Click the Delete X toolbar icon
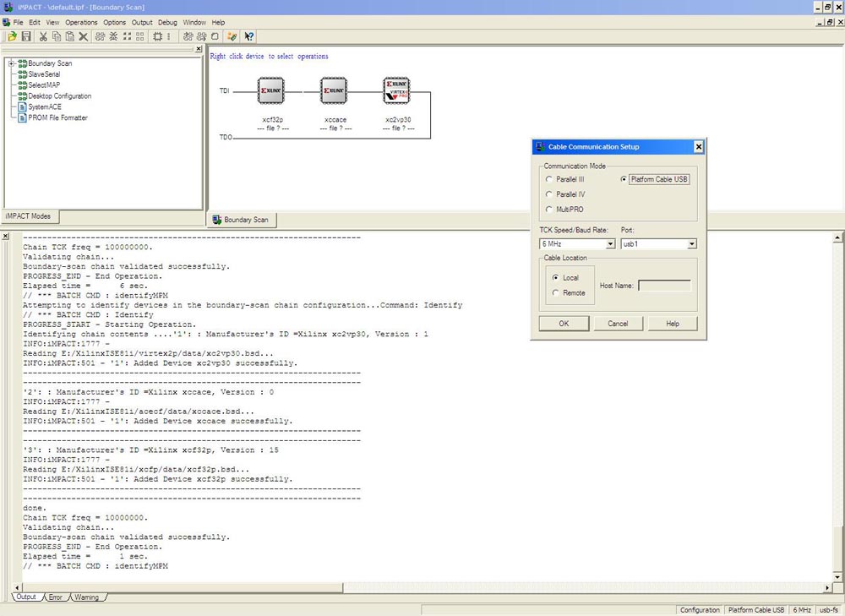 [x=83, y=36]
